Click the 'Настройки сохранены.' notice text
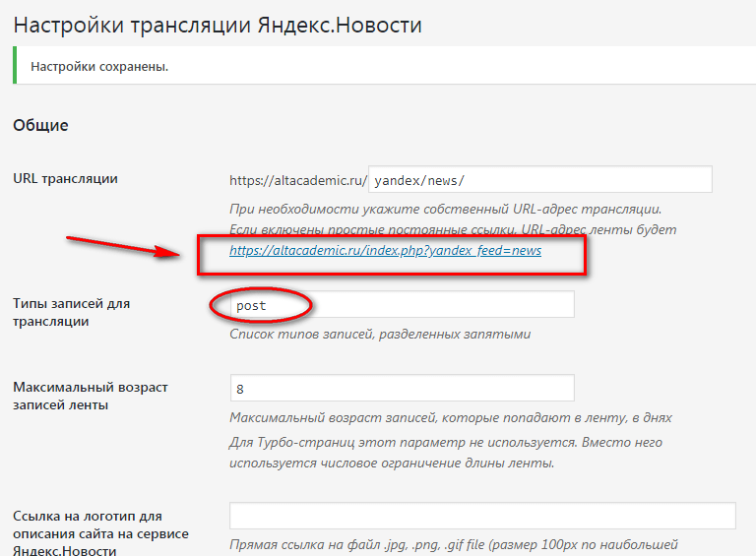The width and height of the screenshot is (756, 556). pos(99,67)
